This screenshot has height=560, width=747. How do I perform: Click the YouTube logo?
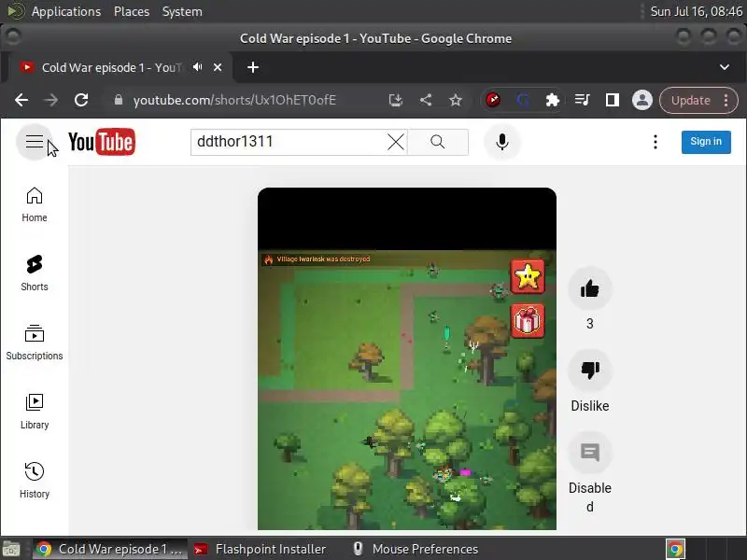[102, 142]
